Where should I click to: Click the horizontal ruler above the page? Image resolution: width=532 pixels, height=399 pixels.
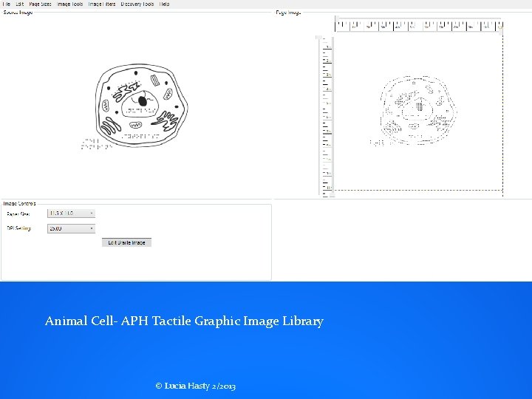(419, 25)
